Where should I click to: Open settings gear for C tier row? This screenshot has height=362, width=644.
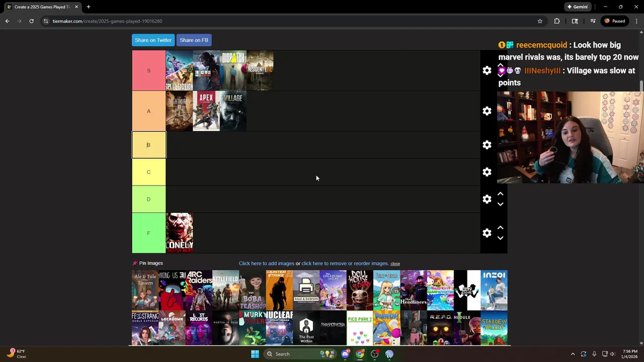pyautogui.click(x=487, y=172)
